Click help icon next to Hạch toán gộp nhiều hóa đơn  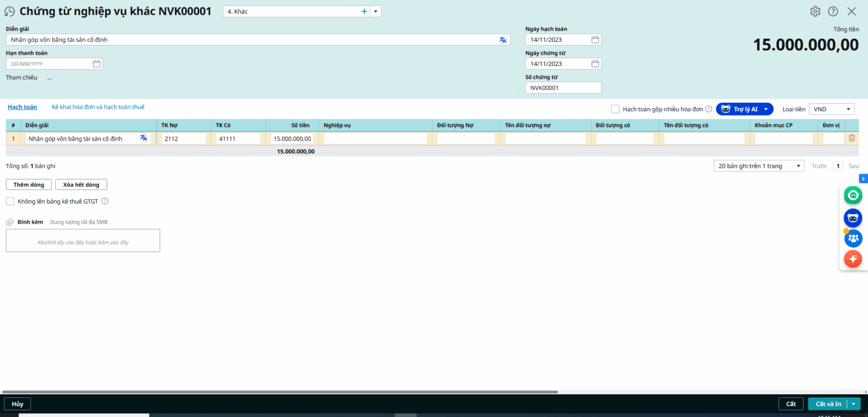(x=709, y=109)
